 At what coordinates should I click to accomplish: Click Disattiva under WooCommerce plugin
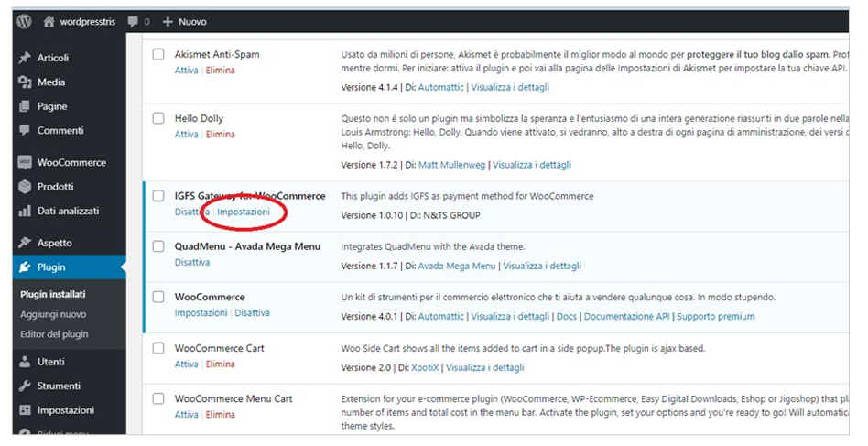coord(252,313)
